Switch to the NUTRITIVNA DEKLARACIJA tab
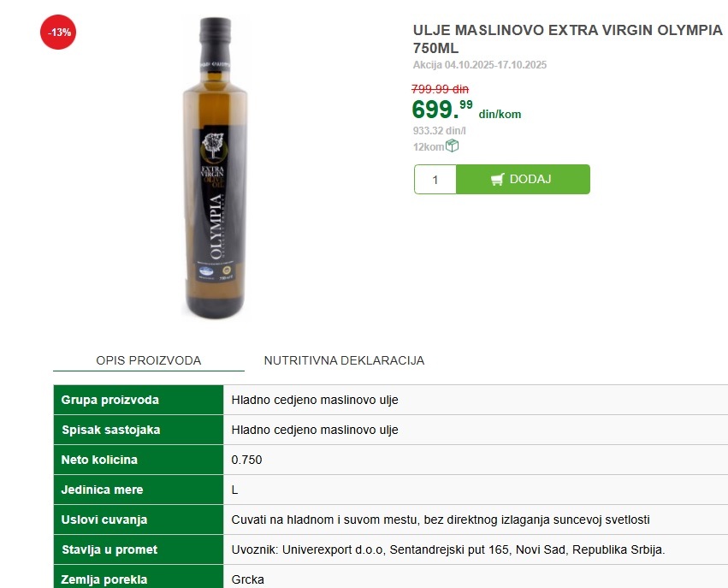The image size is (728, 588). point(344,360)
